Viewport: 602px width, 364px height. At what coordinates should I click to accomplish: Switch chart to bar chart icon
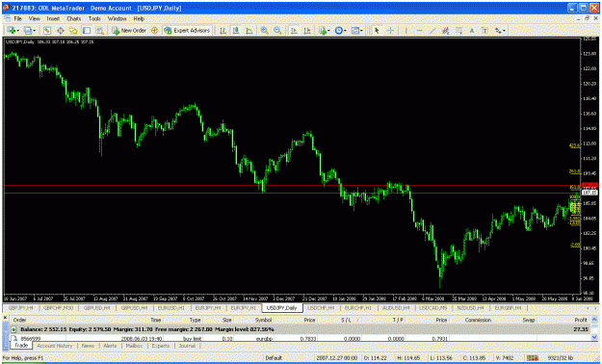(x=222, y=31)
